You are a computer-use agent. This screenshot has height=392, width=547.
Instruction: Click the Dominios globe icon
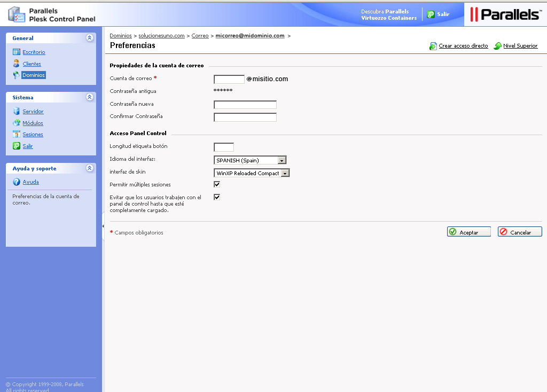point(17,75)
